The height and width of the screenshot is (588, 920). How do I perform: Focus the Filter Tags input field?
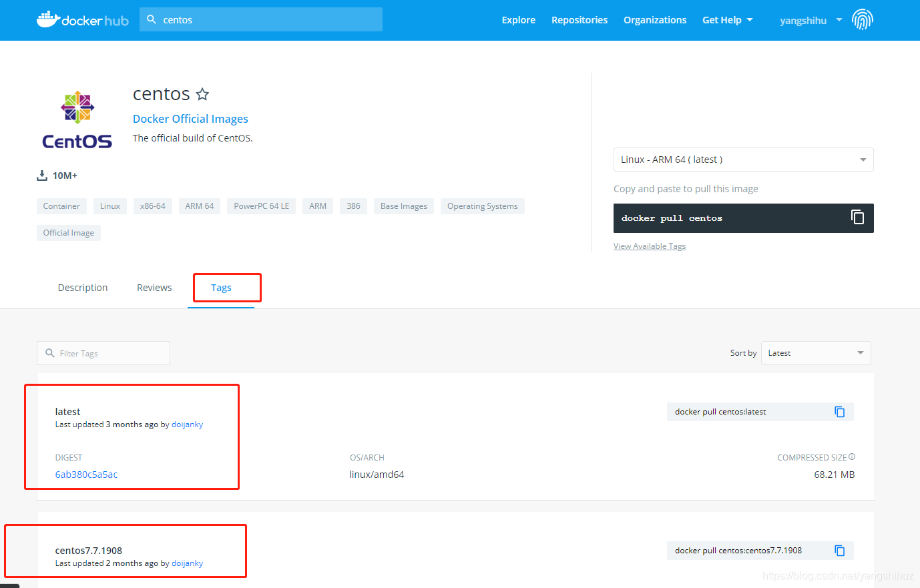click(x=103, y=353)
